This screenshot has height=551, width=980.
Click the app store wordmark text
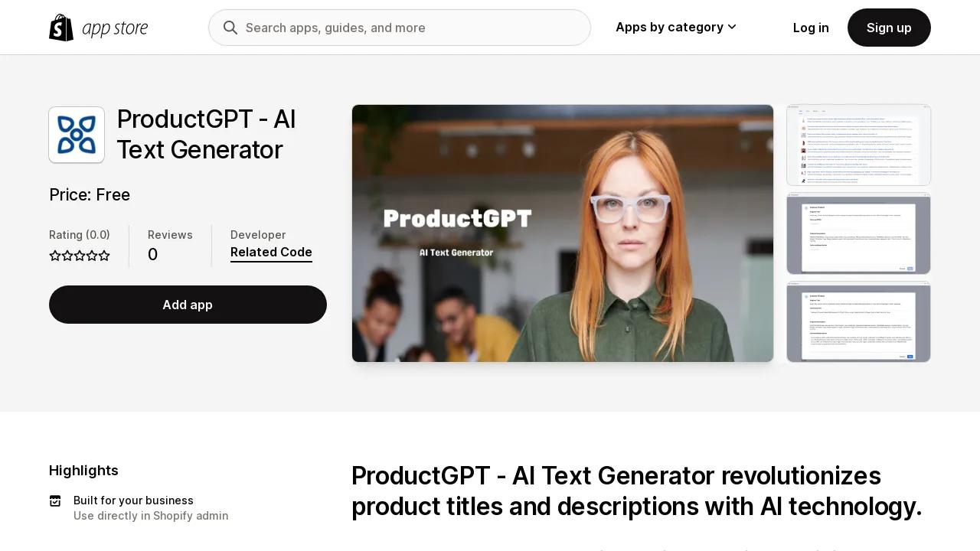point(115,29)
